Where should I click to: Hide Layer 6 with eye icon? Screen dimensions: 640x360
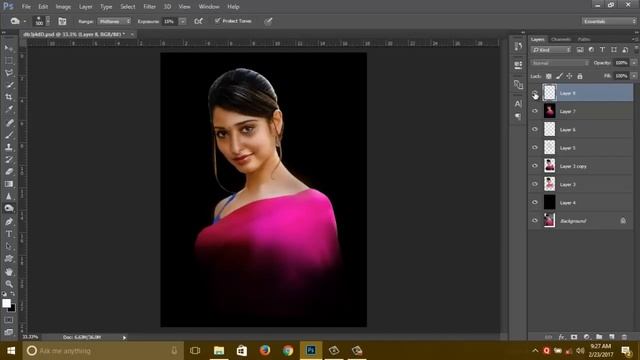[x=535, y=129]
